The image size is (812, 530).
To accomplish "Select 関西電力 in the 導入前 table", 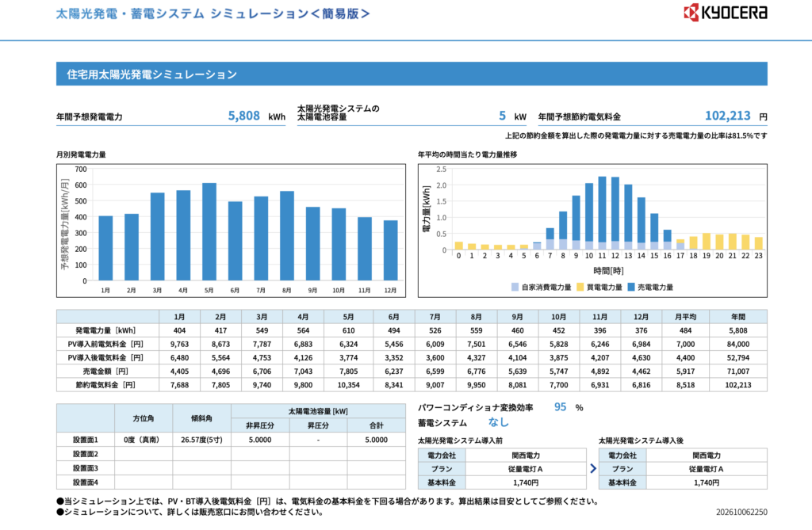I will [x=526, y=456].
